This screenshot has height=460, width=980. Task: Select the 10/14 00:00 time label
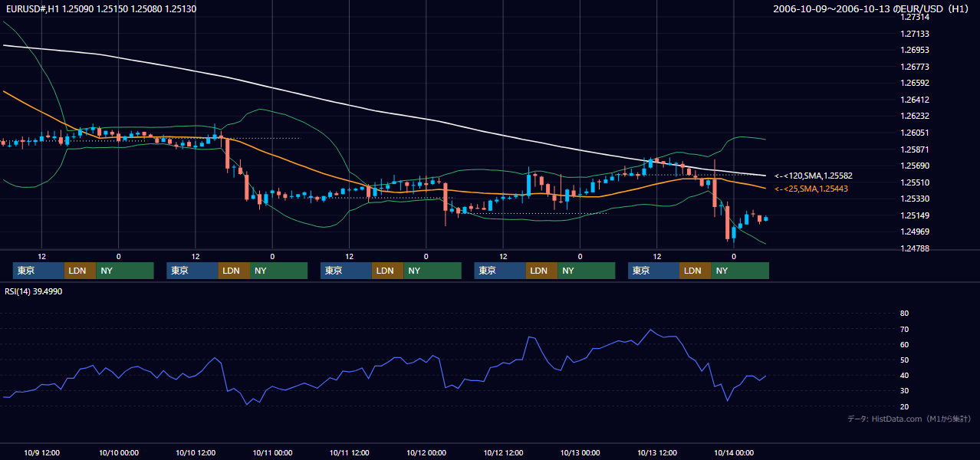click(x=734, y=452)
